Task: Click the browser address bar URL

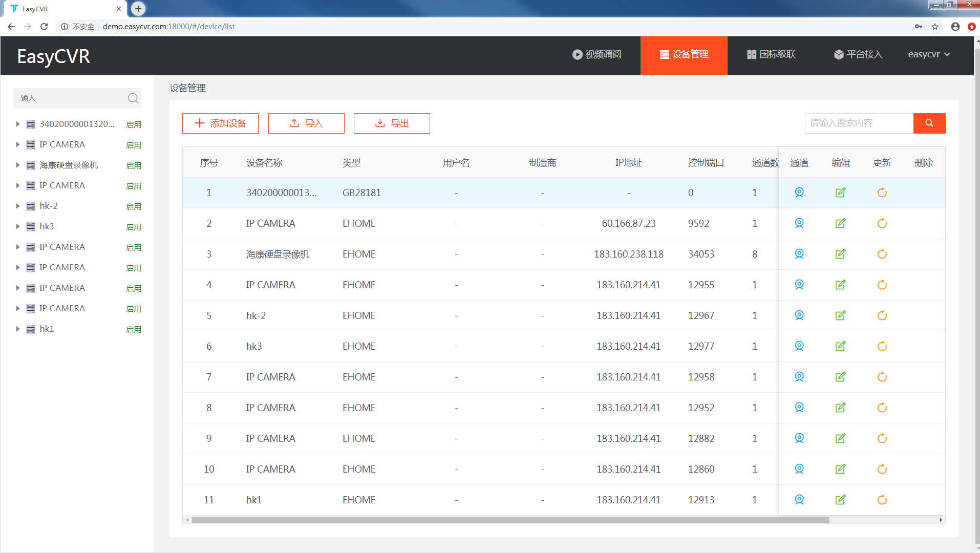Action: coord(168,27)
